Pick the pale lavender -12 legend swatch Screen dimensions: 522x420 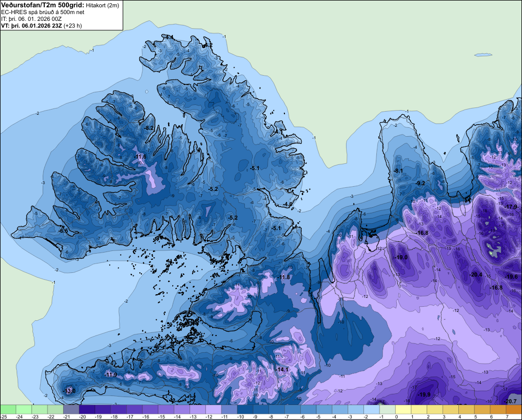tap(213, 409)
